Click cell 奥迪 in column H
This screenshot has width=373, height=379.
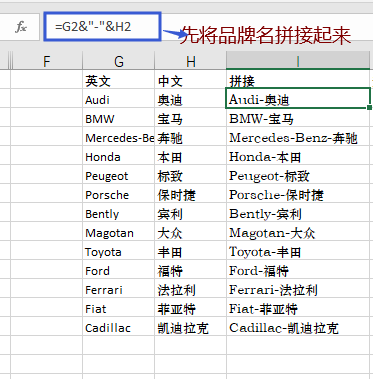click(191, 99)
